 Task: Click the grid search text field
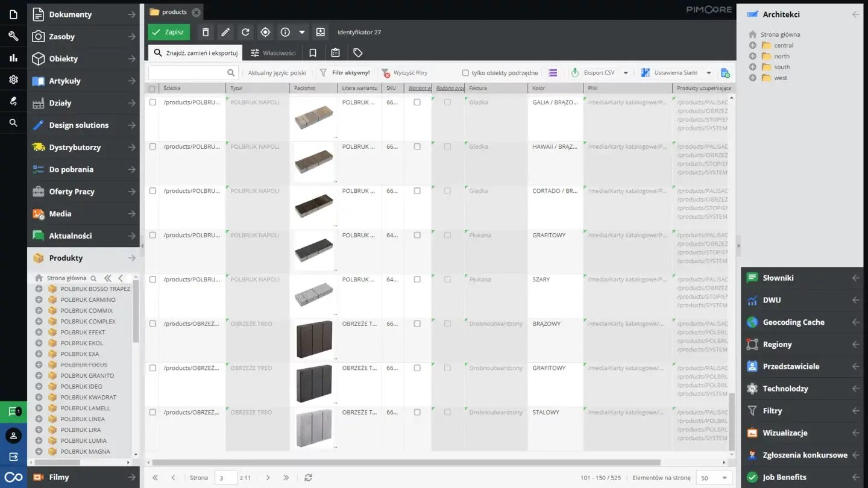click(187, 73)
